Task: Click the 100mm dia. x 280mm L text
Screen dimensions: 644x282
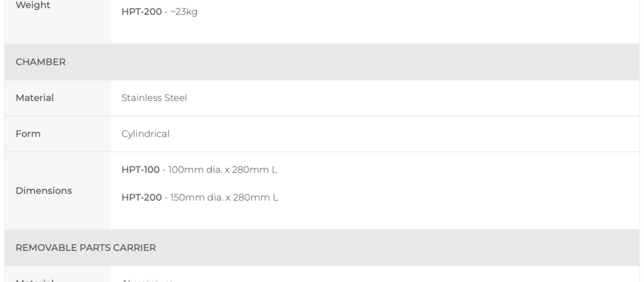Action: pyautogui.click(x=223, y=170)
